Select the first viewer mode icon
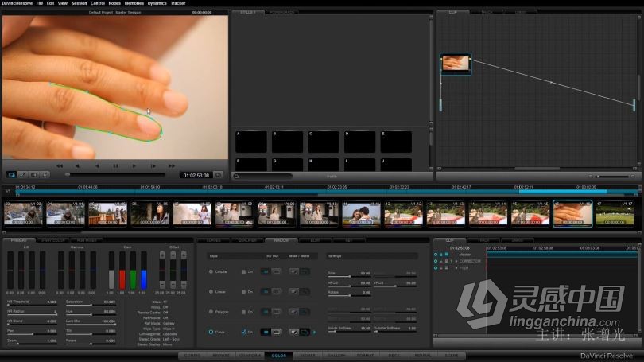 [11, 175]
